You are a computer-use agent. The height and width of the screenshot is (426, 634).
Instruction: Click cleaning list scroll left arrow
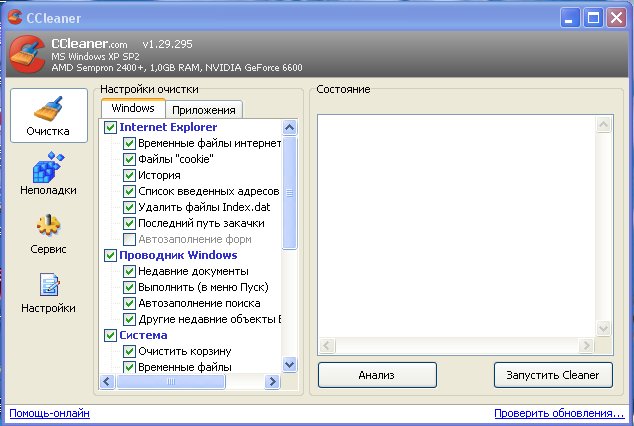click(x=107, y=381)
